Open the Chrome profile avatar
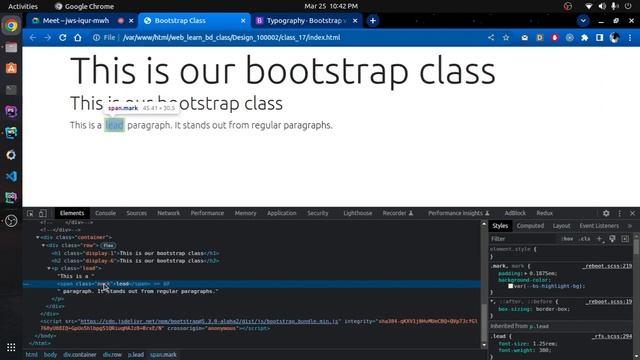 click(615, 38)
